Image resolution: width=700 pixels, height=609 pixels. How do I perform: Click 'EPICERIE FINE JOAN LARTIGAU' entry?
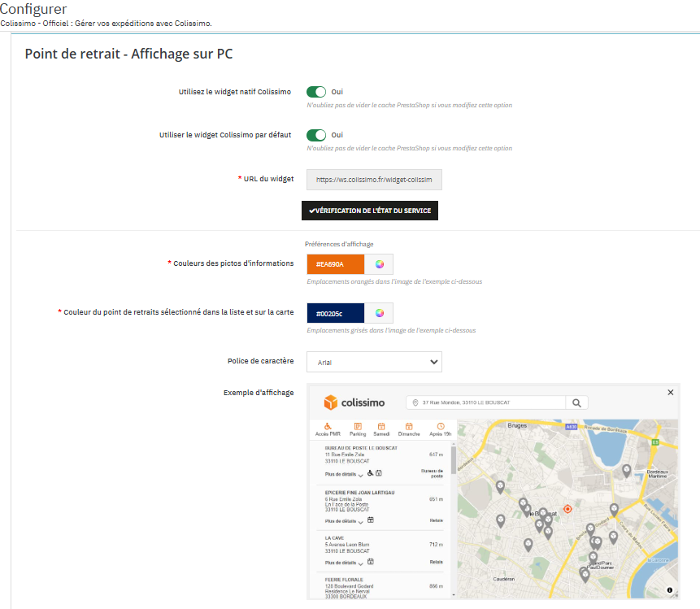coord(359,493)
